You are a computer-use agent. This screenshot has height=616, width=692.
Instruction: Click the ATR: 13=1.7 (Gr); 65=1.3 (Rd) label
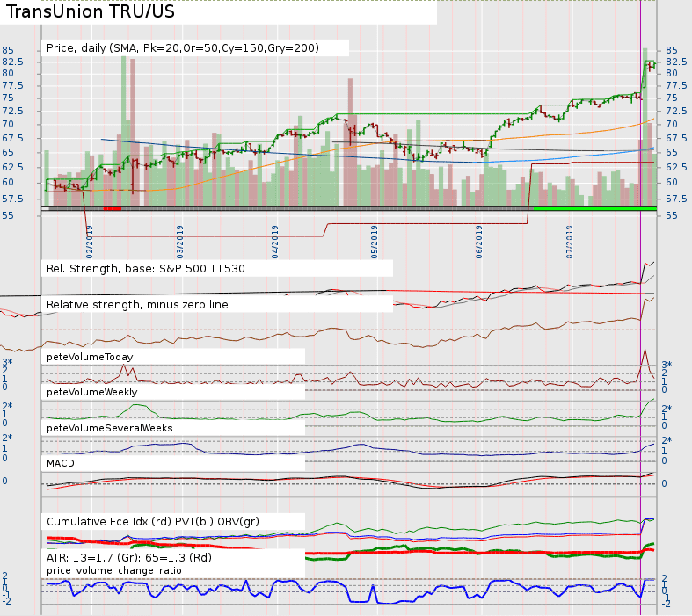(129, 558)
